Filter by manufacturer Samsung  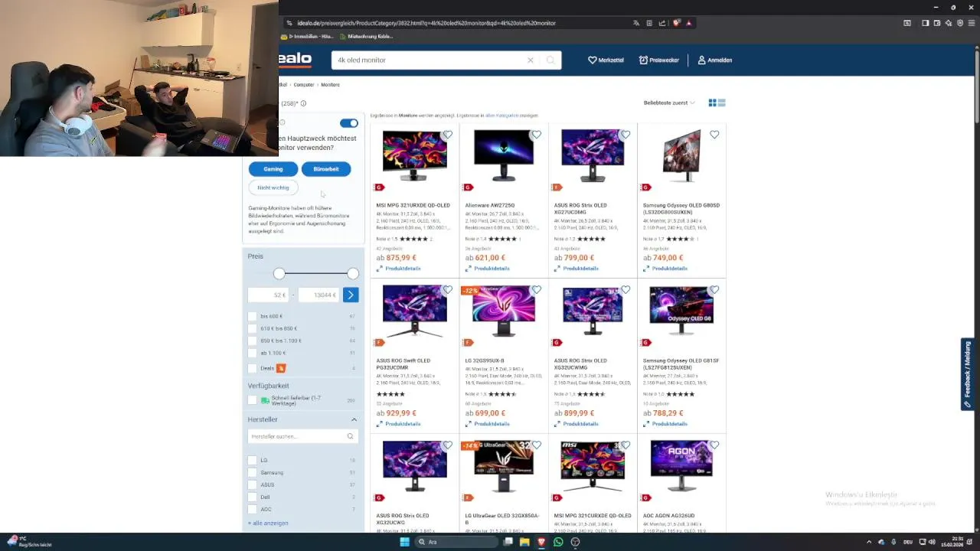pos(253,472)
